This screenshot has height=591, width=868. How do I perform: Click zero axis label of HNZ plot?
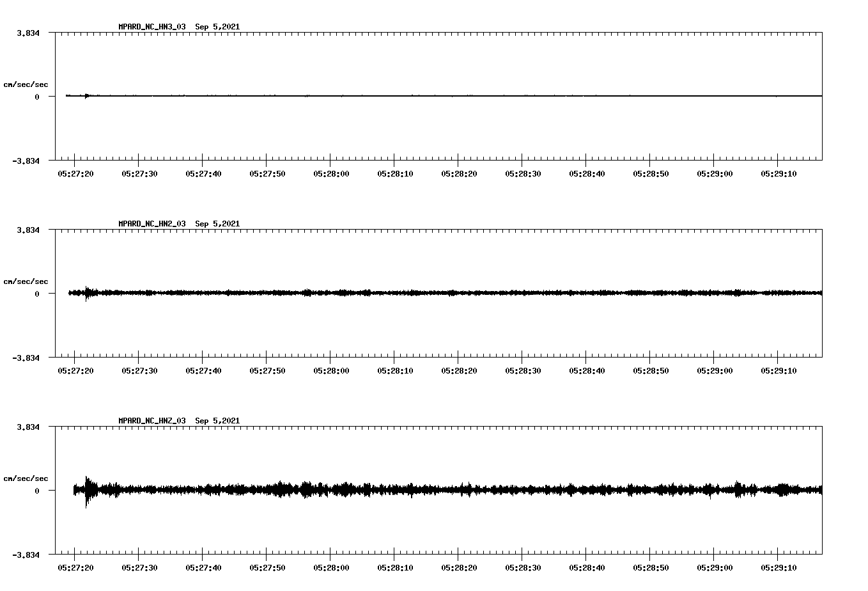[x=37, y=491]
